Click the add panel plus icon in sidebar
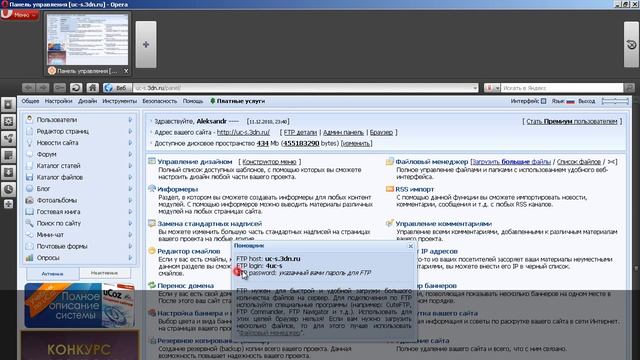 (x=8, y=204)
